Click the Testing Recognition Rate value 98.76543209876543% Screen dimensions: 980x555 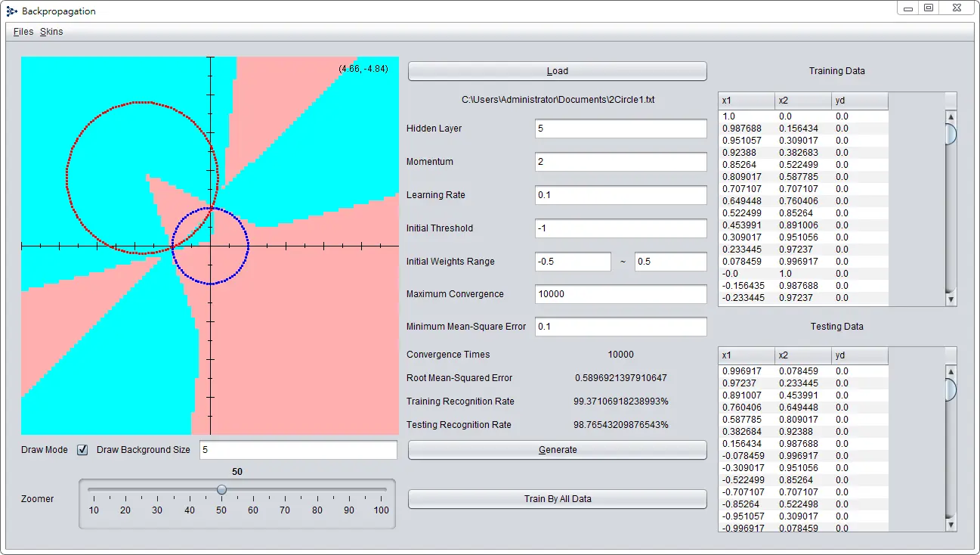point(621,425)
